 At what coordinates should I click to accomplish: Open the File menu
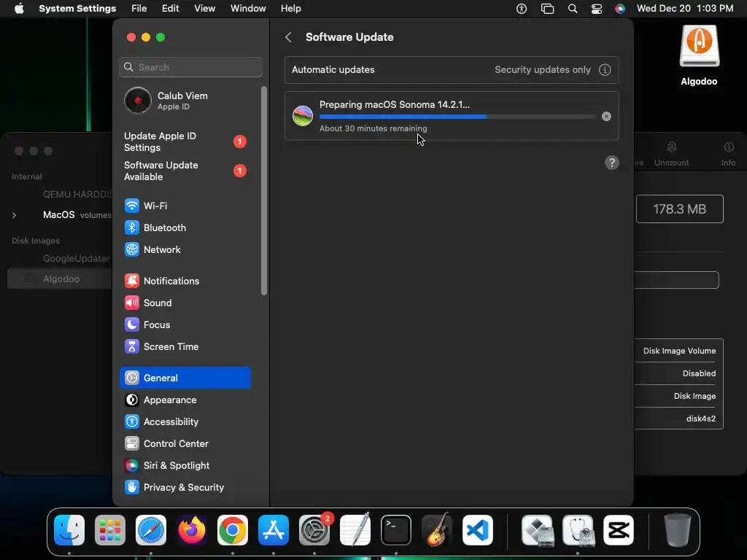[x=139, y=9]
